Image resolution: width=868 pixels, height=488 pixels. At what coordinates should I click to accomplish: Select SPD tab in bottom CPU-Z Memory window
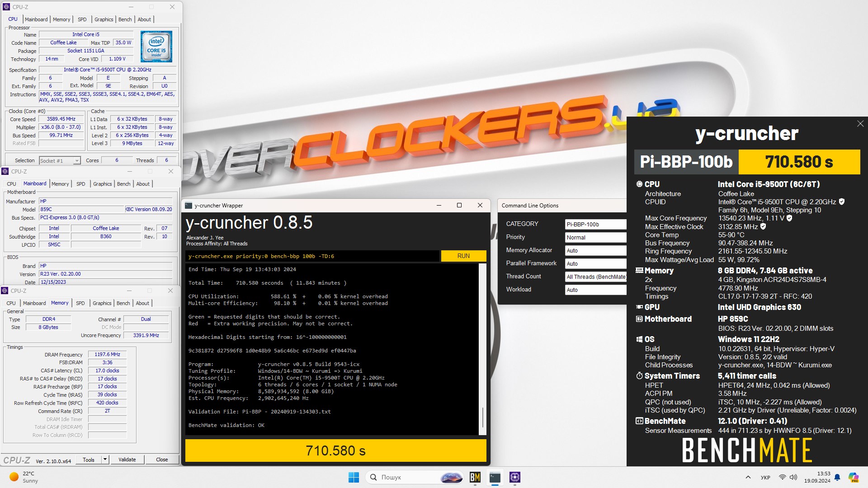tap(80, 303)
